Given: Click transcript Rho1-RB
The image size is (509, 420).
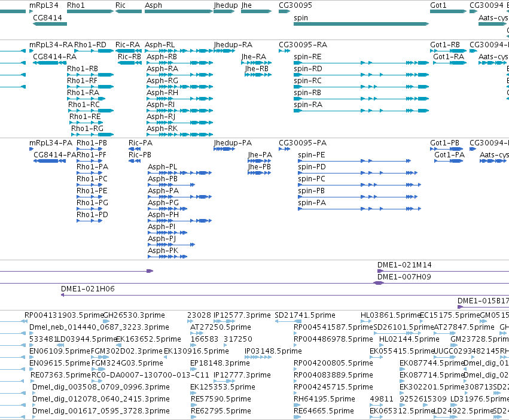Looking at the screenshot, I should [90, 75].
